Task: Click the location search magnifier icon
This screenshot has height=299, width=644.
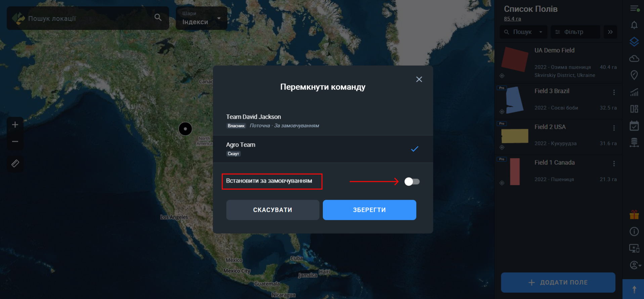Action: 158,17
